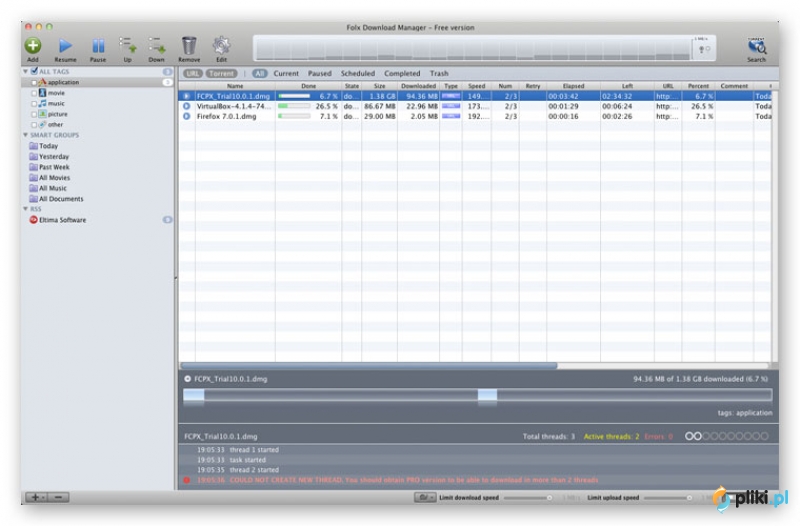Collapse the ALL TAGS section
Viewport: 800px width, 526px height.
pos(26,71)
